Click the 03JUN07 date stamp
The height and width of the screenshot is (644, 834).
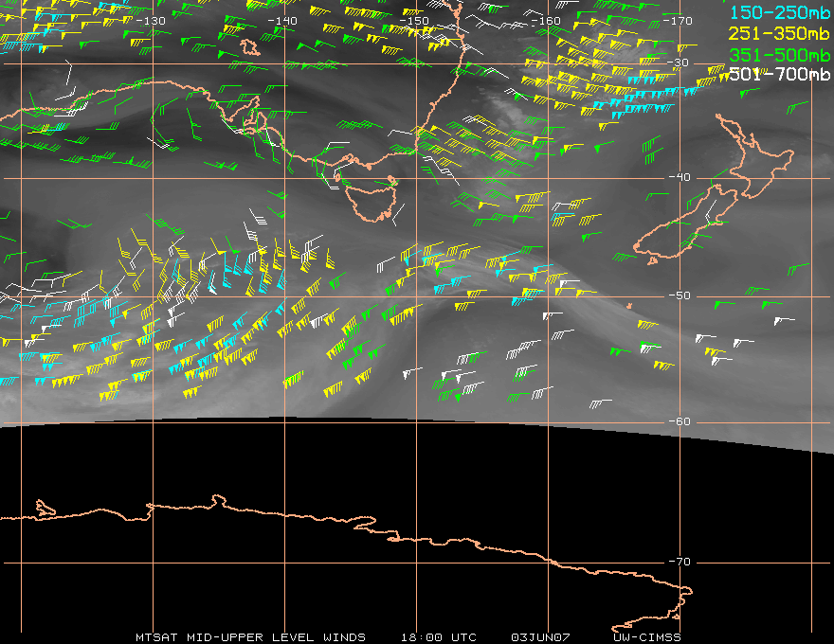pyautogui.click(x=540, y=637)
